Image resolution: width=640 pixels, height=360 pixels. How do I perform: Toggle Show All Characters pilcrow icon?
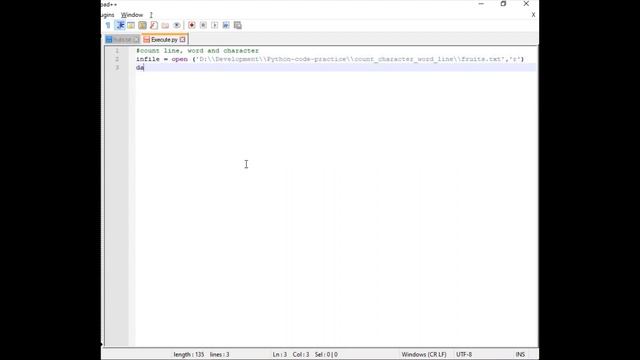coord(108,25)
